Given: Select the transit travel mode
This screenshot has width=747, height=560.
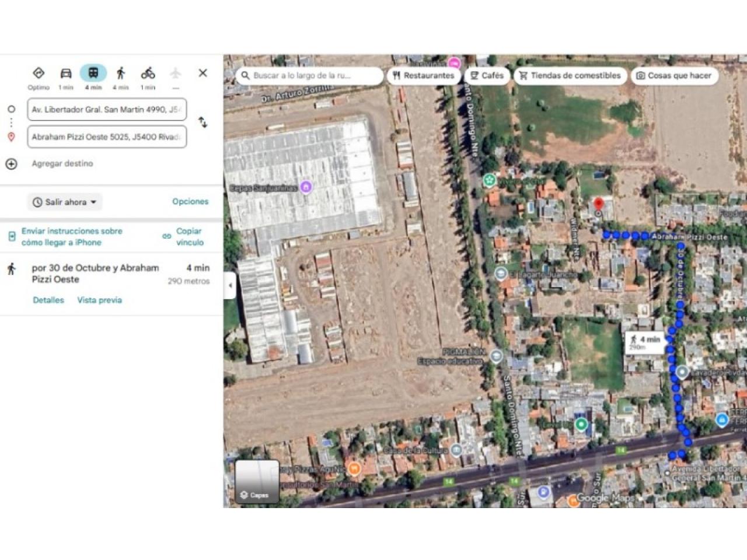Looking at the screenshot, I should point(93,73).
